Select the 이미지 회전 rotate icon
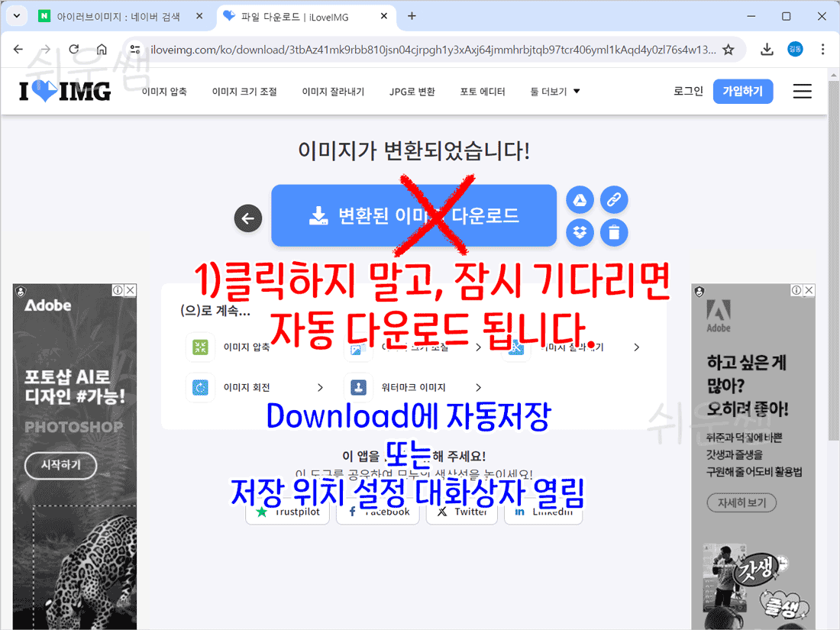The image size is (840, 630). (199, 387)
